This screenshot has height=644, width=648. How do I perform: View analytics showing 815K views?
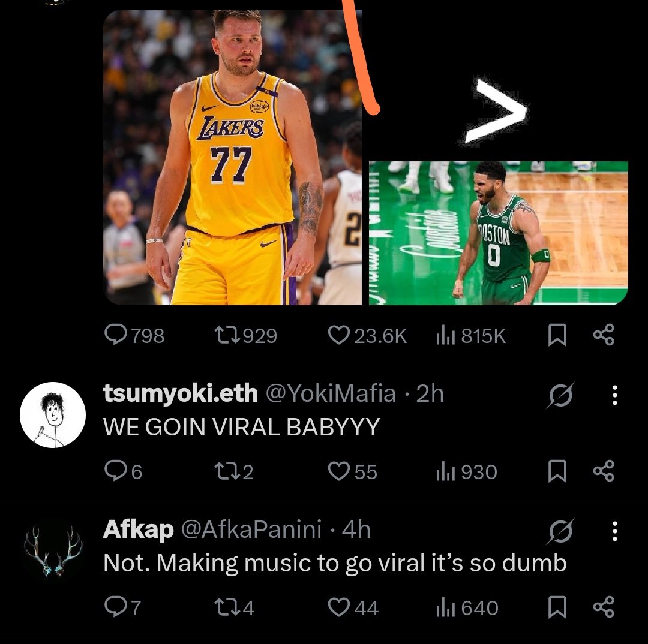471,335
